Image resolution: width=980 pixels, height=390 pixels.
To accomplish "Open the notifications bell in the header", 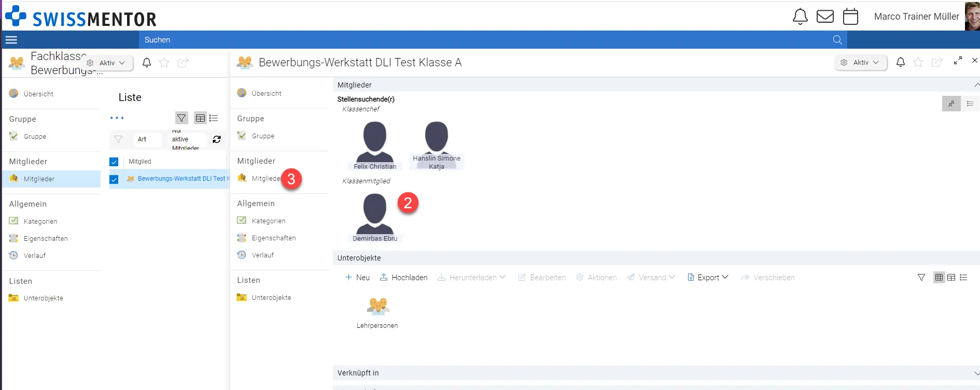I will [800, 17].
